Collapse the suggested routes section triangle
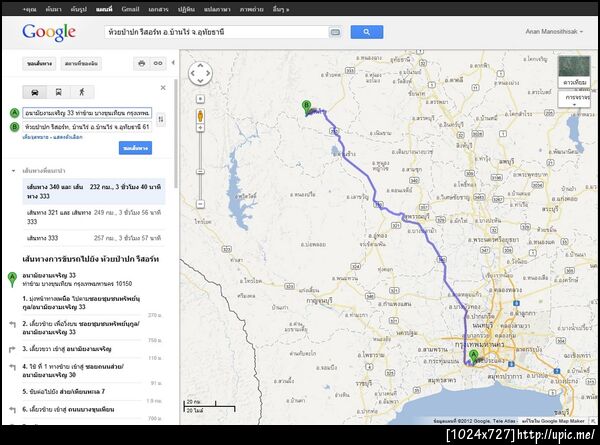Viewport: 600px width, 445px height. pos(14,171)
